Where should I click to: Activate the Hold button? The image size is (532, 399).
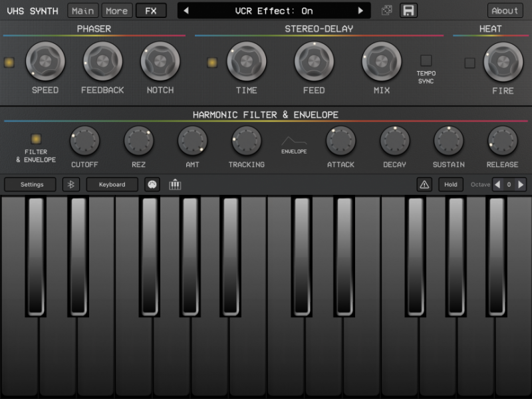451,185
